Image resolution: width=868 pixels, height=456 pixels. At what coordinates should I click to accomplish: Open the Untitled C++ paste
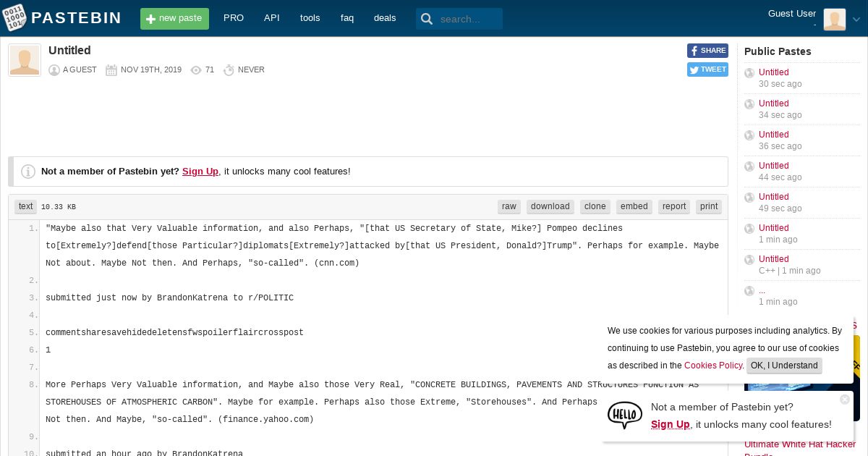[773, 259]
